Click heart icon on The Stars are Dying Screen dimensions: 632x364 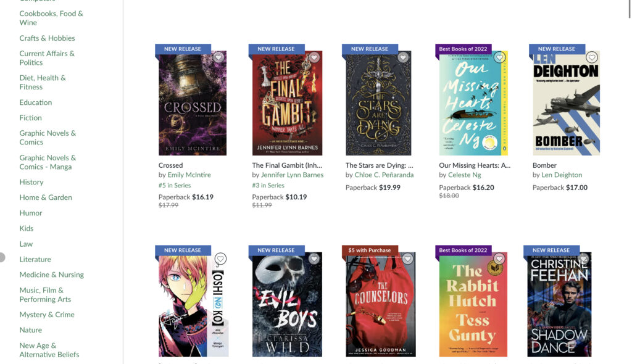pos(403,57)
